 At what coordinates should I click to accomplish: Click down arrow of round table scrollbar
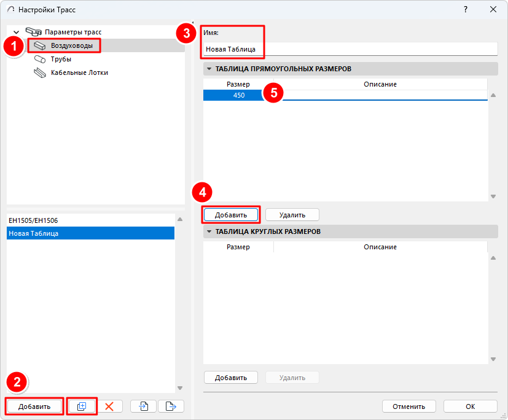493,359
